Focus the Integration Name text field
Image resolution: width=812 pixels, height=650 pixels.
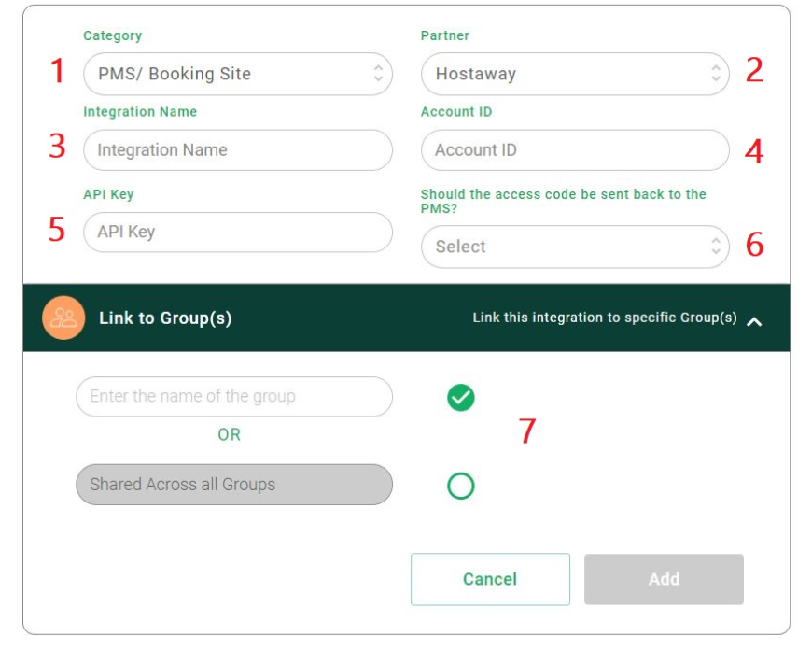coord(238,149)
